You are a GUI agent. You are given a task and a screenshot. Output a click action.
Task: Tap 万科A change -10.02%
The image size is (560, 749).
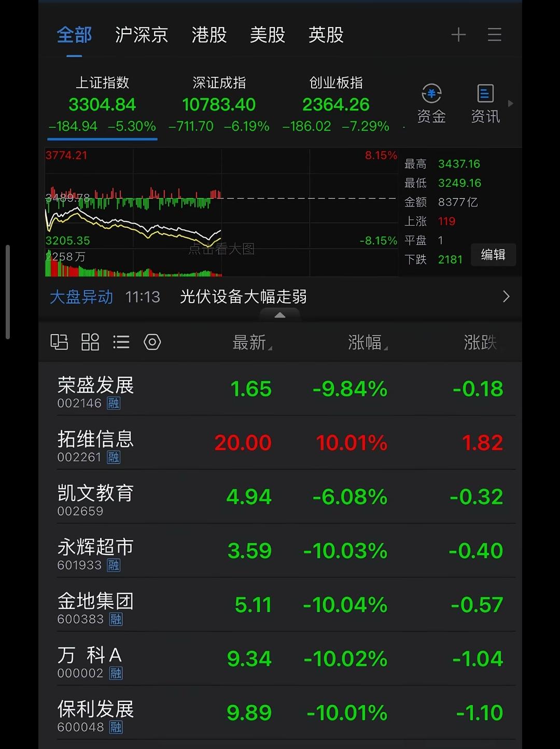pos(345,659)
